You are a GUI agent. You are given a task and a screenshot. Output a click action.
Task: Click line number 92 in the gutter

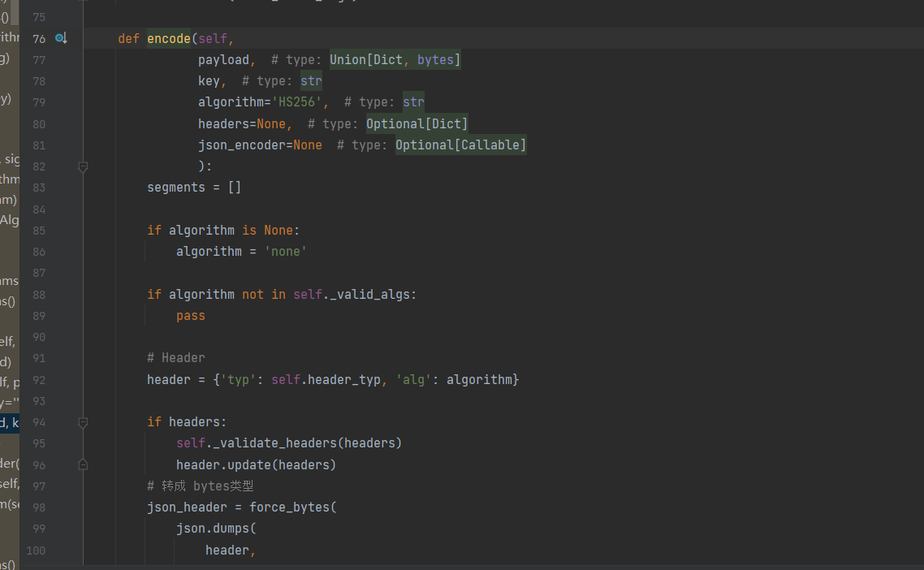coord(39,380)
